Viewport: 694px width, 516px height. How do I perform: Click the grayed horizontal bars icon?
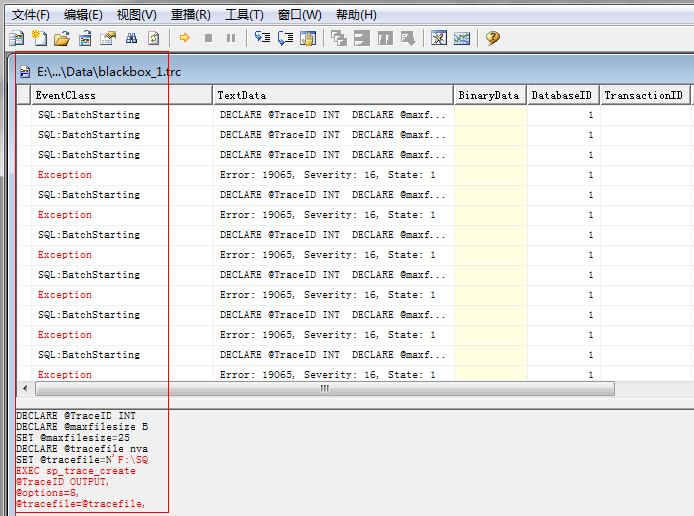point(362,38)
